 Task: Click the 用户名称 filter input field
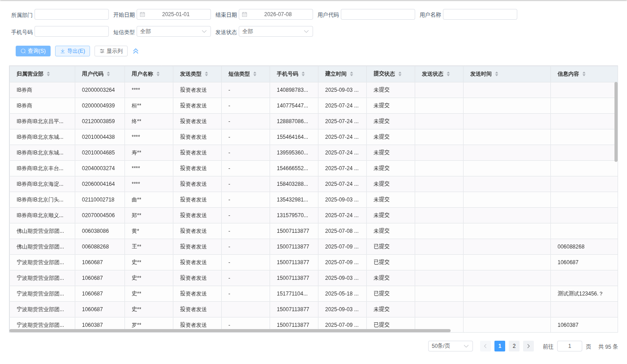480,14
